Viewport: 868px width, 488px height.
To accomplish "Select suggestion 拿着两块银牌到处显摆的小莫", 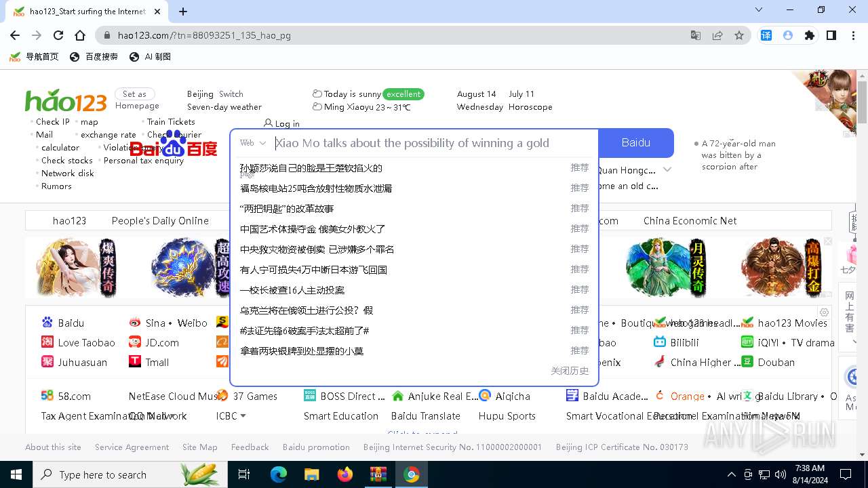I will 302,351.
